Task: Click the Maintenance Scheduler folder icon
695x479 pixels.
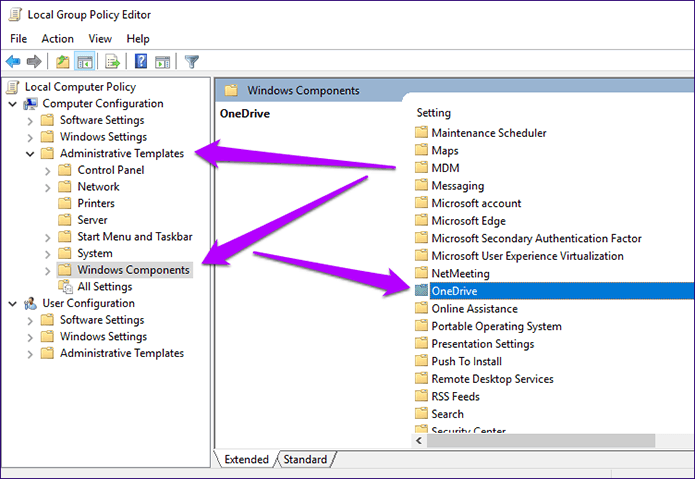Action: [421, 132]
